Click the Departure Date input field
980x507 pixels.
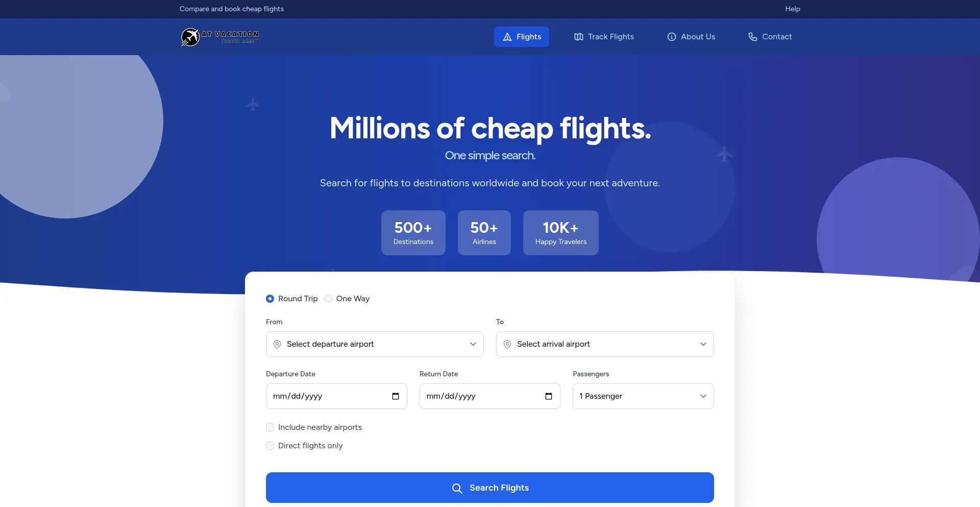pyautogui.click(x=336, y=396)
